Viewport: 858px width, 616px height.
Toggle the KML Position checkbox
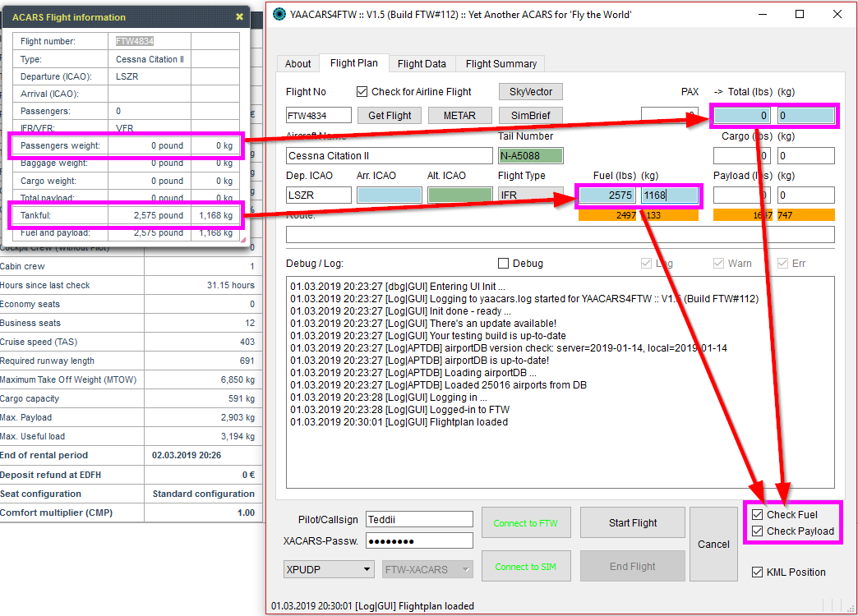coord(757,572)
